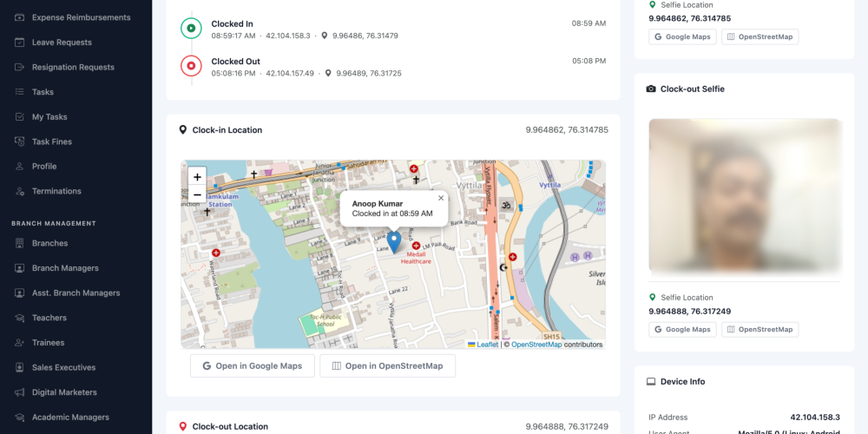Click the Device Info IP address value
Image resolution: width=868 pixels, height=434 pixels.
click(815, 418)
